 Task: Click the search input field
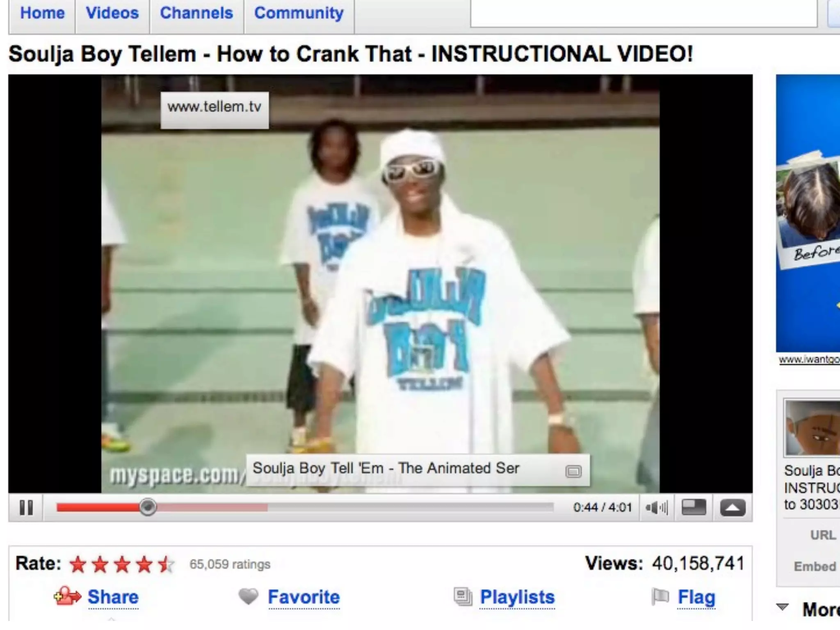tap(644, 13)
